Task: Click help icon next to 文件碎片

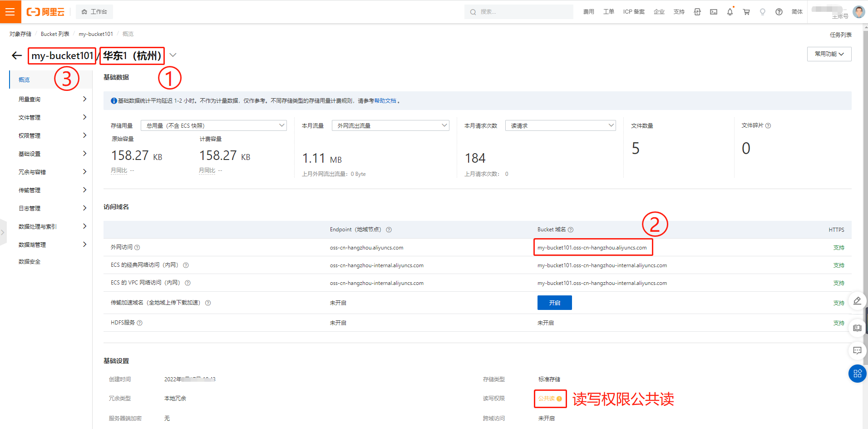Action: pyautogui.click(x=768, y=126)
